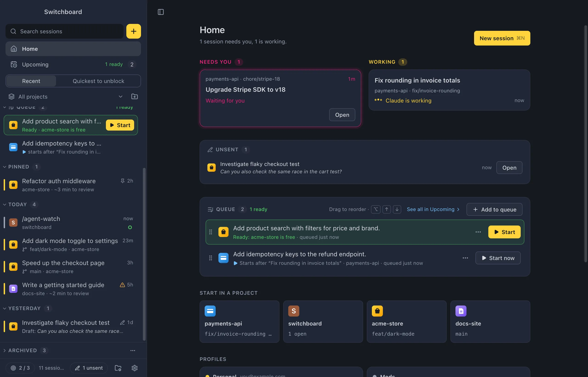588x377 pixels.
Task: Click the drag handle of product search item
Action: 211,232
